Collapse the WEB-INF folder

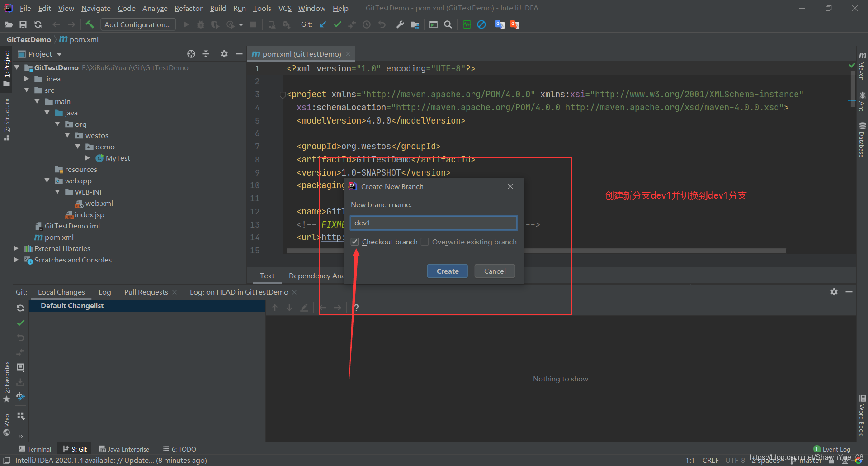coord(57,192)
